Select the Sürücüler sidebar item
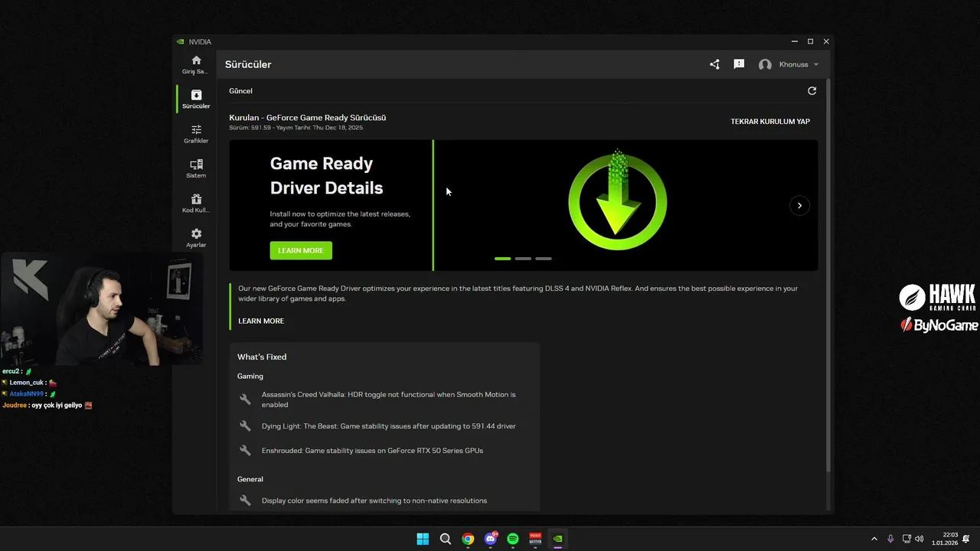This screenshot has height=551, width=980. coord(196,99)
